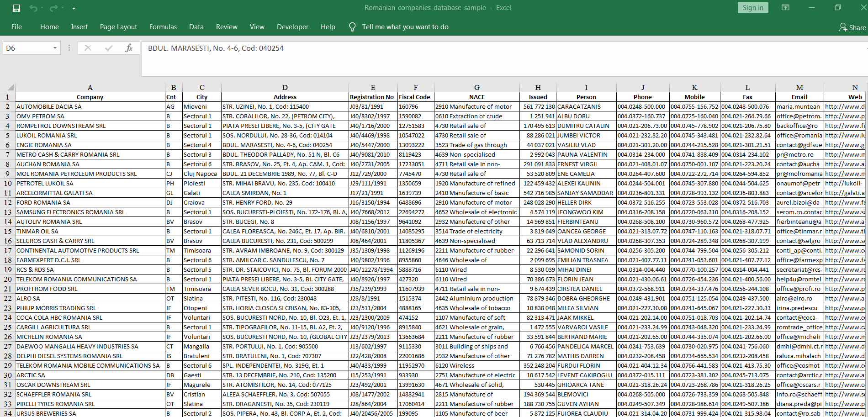
Task: Open the File tab
Action: point(16,27)
